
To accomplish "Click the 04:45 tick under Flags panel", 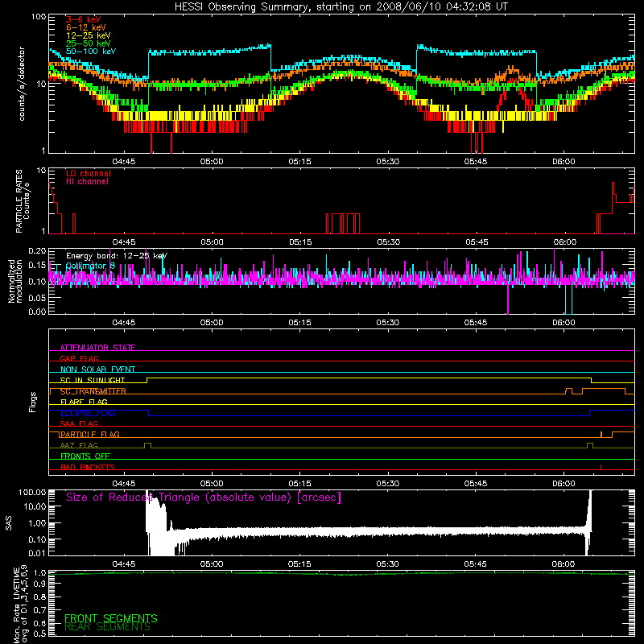I will pos(124,484).
